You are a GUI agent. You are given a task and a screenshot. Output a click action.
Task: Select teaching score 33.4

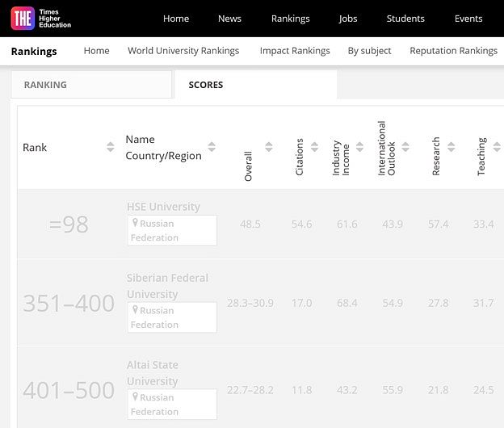point(484,224)
